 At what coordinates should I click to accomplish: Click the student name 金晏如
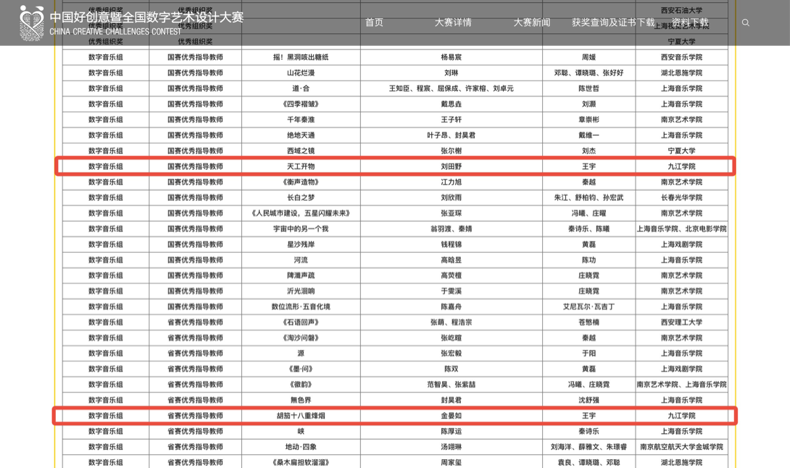[451, 416]
